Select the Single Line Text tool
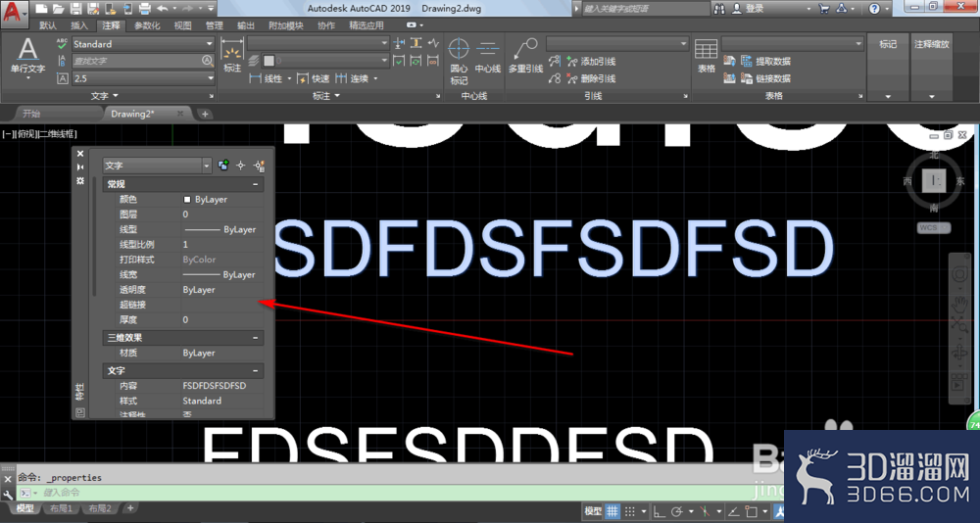980x523 pixels. coord(28,56)
